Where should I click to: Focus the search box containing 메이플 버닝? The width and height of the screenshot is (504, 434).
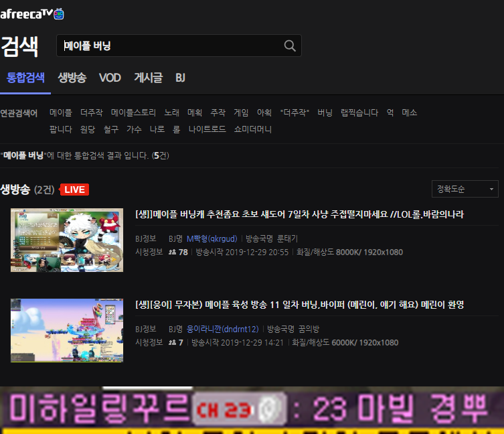click(x=179, y=46)
